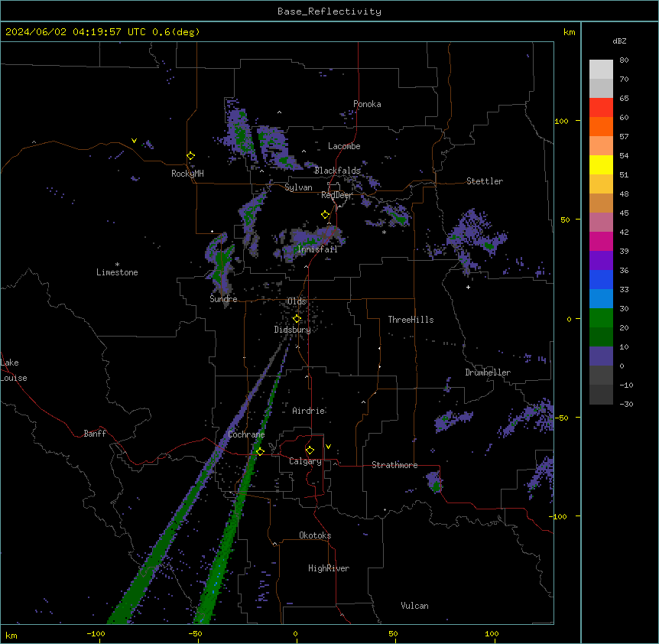Pick the red 65 dBZ legend swatch
The width and height of the screenshot is (659, 644).
click(601, 108)
